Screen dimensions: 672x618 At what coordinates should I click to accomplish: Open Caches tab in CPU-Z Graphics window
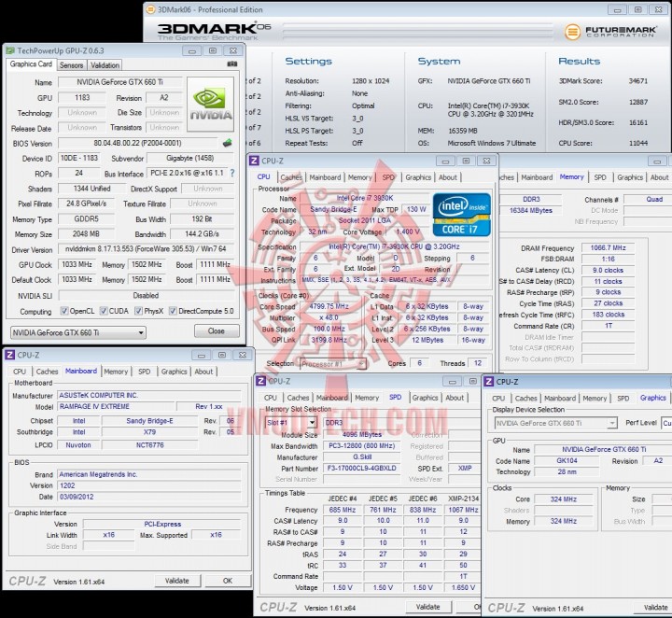[x=525, y=398]
